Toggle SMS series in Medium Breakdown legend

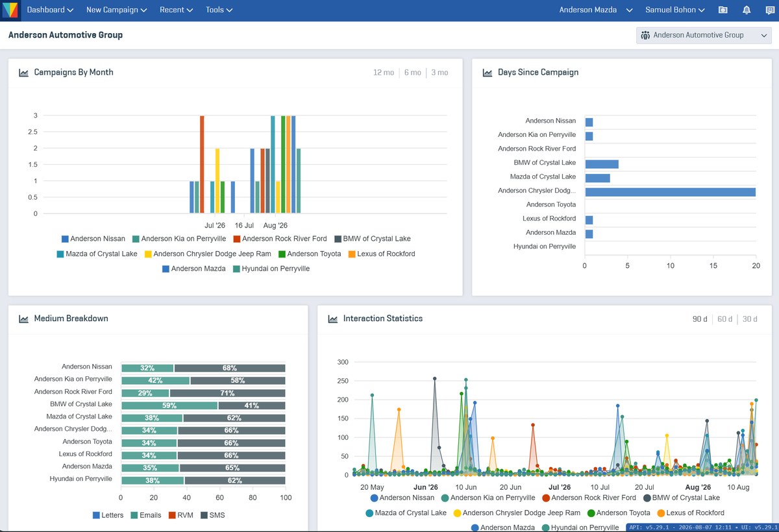[213, 515]
